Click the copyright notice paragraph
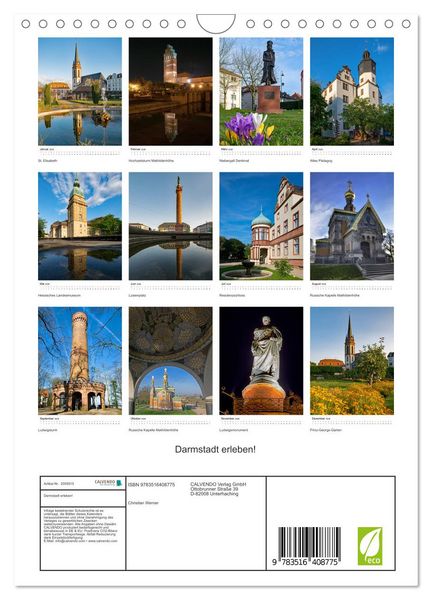The height and width of the screenshot is (600, 432). (x=81, y=526)
